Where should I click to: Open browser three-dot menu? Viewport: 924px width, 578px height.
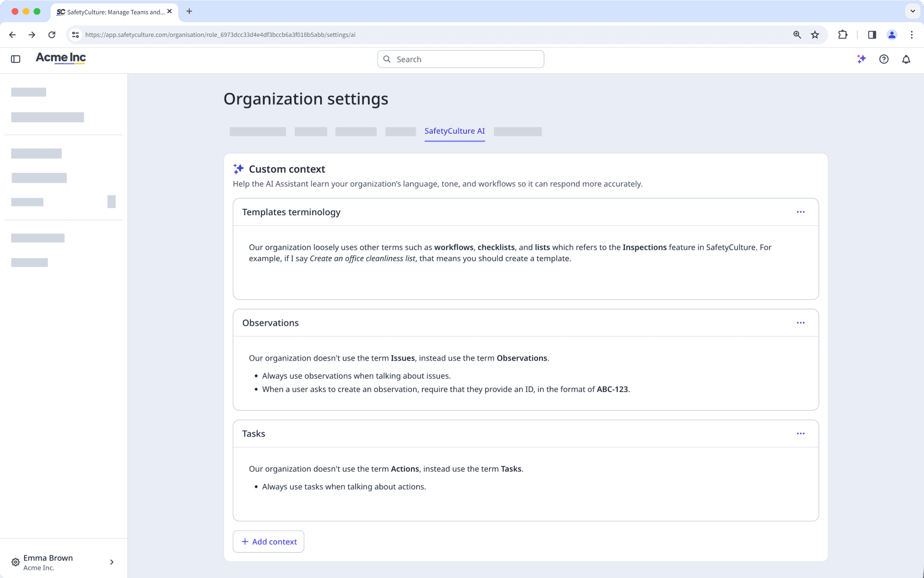[912, 35]
